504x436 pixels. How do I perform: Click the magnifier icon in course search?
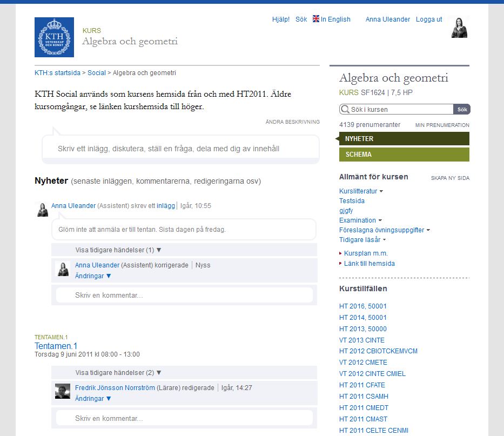345,109
